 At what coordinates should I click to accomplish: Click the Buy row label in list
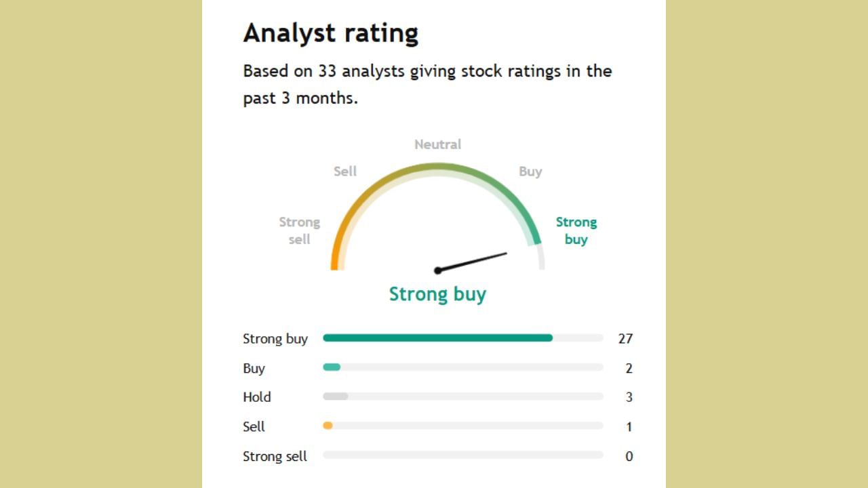coord(254,369)
